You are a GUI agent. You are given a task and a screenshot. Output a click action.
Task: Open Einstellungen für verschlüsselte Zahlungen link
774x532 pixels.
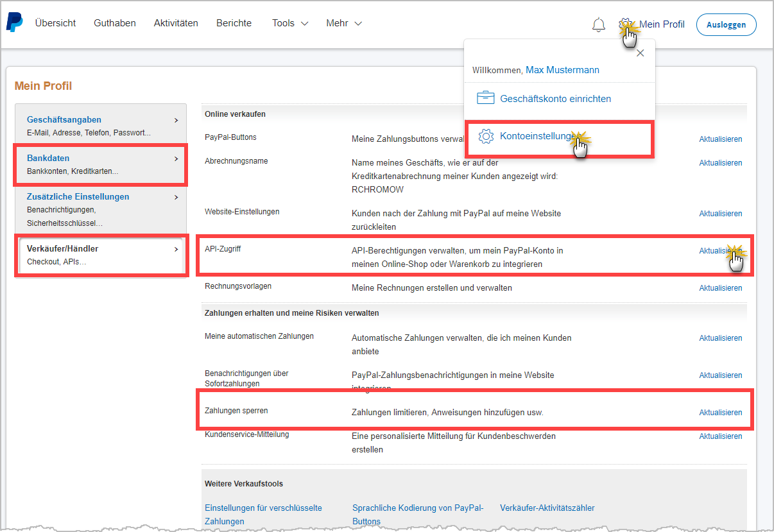coord(263,515)
